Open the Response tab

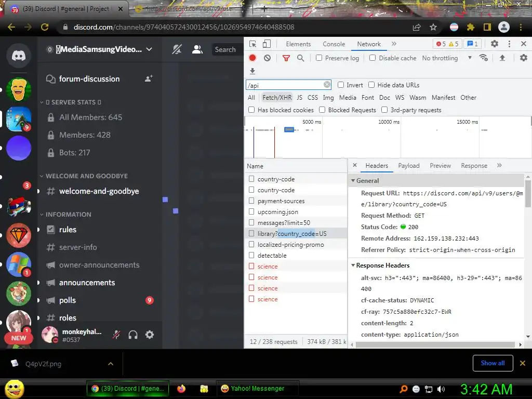pos(474,166)
